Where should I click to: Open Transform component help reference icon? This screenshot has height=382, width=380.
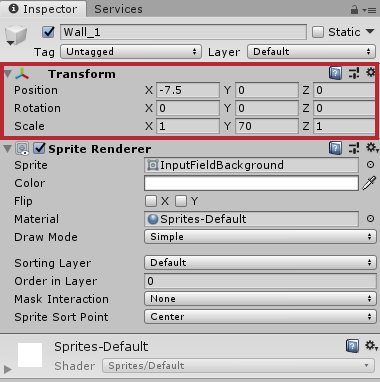pyautogui.click(x=335, y=73)
